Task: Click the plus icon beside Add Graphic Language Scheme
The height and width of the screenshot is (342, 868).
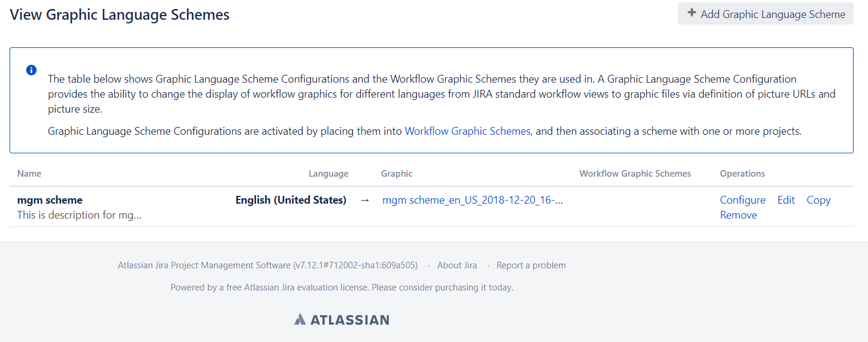Action: (x=692, y=13)
